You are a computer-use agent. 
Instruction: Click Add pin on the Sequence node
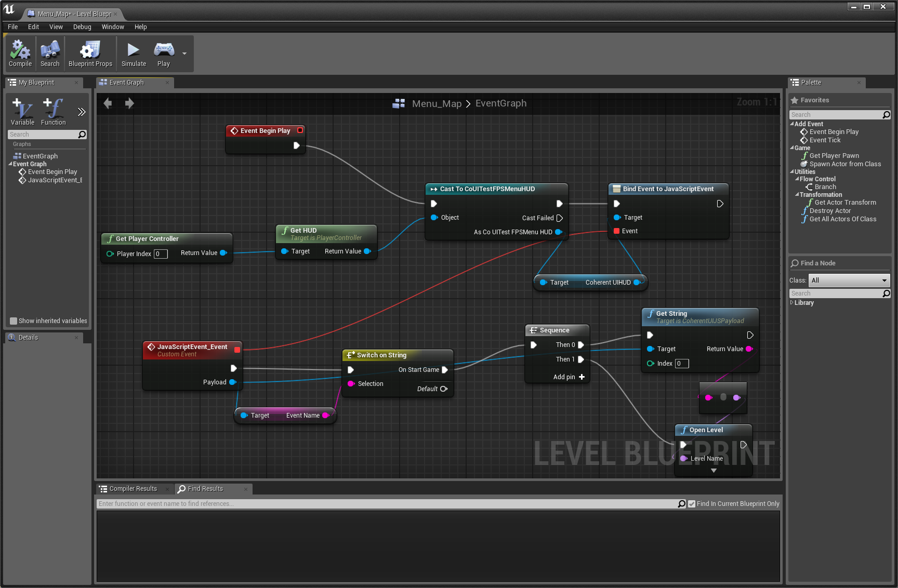569,377
